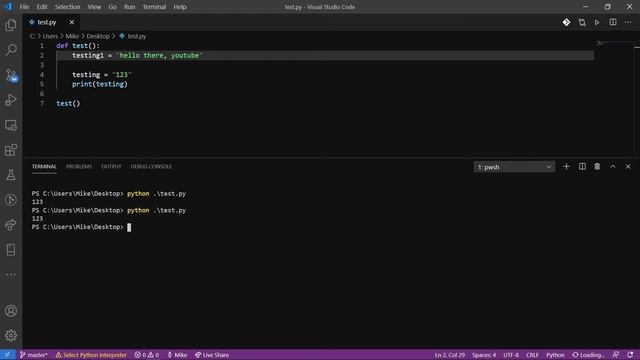Open Source Control view in activity bar
This screenshot has height=360, width=640.
(11, 75)
